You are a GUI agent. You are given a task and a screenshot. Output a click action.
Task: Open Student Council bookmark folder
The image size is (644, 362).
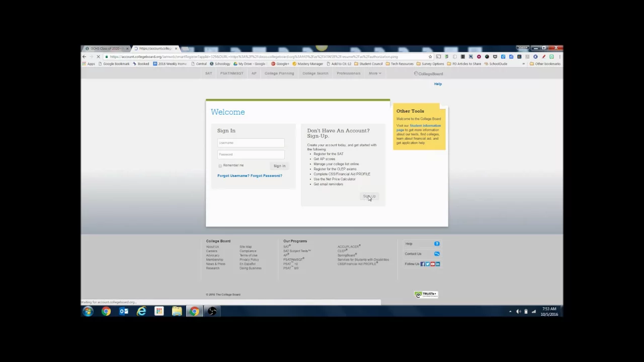coord(369,64)
